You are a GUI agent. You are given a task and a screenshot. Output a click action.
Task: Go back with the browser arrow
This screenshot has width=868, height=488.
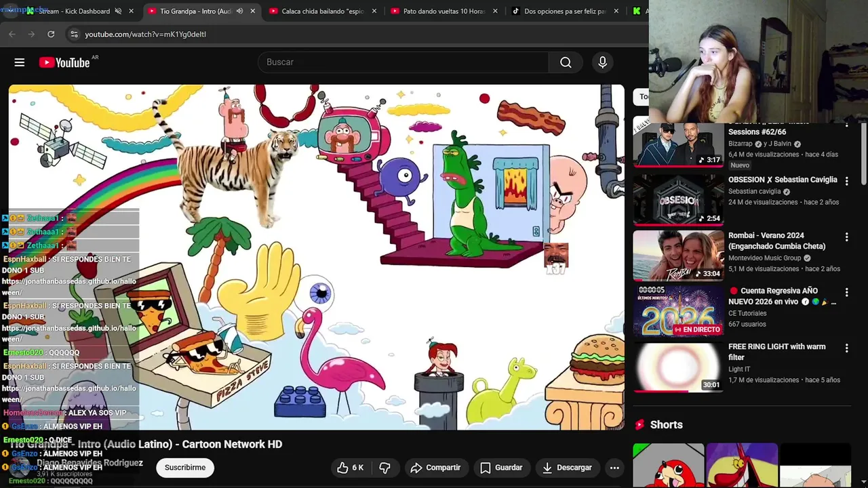point(12,34)
